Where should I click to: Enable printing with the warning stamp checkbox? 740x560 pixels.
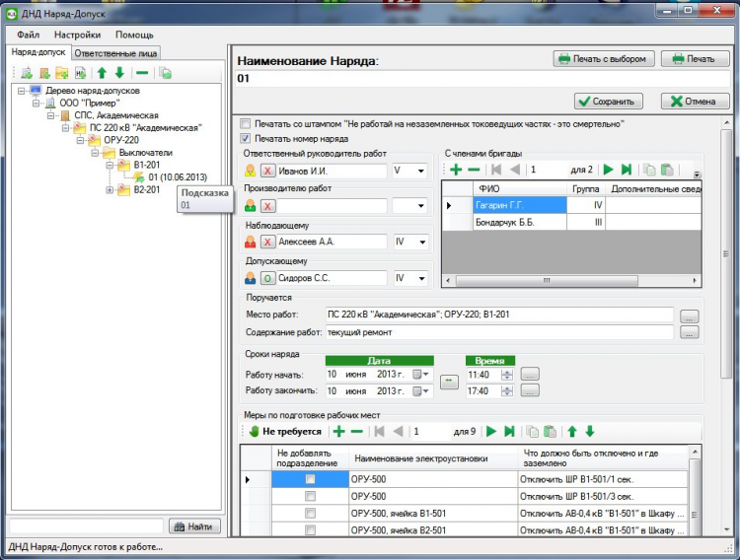(245, 124)
